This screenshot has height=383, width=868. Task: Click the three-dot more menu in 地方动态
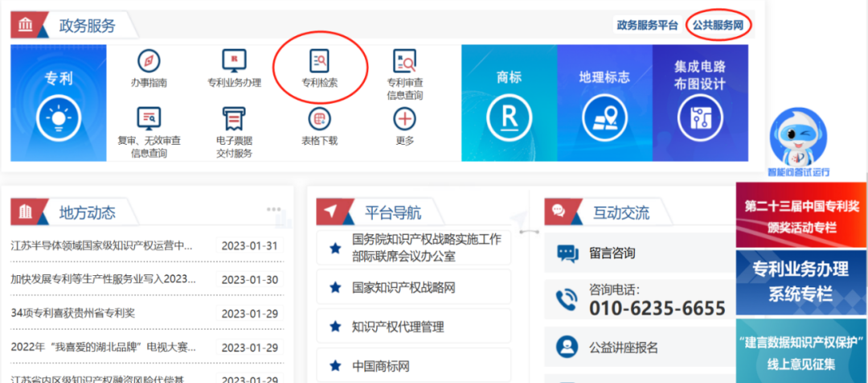point(274,209)
